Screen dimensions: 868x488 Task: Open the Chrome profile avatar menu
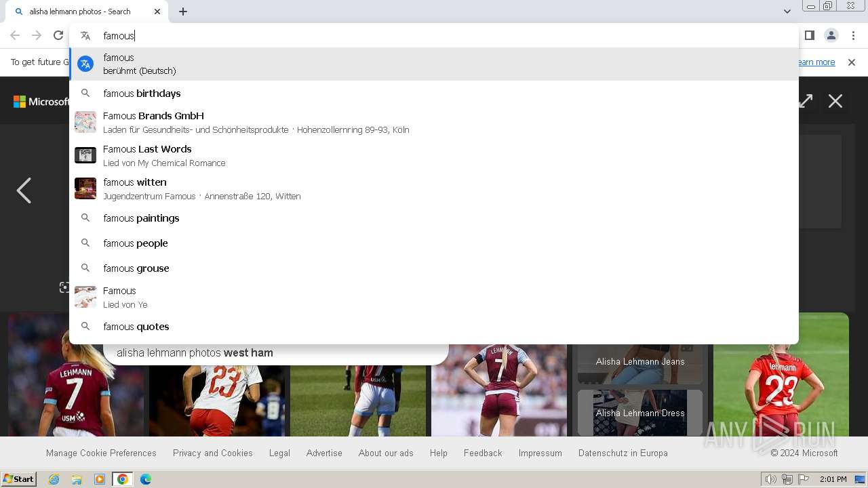tap(831, 35)
